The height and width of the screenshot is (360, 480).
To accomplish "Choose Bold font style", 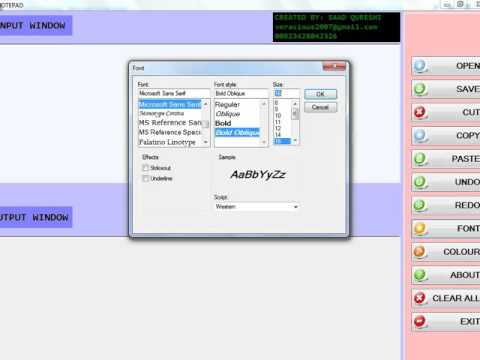I will pos(223,123).
